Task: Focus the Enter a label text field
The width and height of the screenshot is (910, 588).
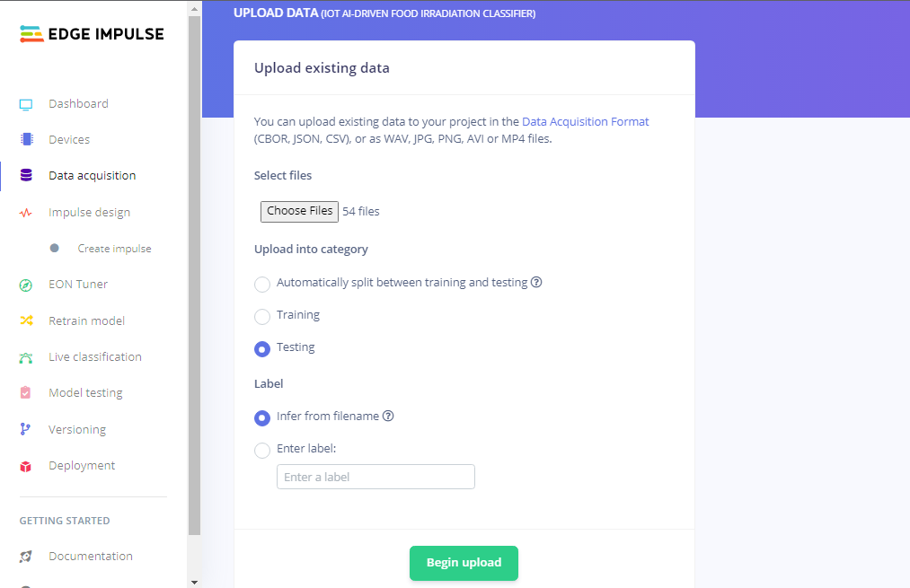Action: tap(375, 477)
